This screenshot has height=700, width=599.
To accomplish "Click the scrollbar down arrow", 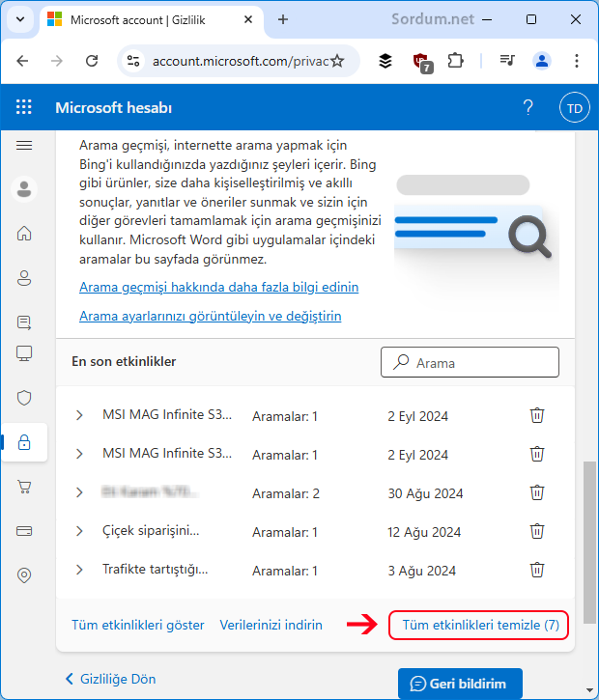I will 590,691.
